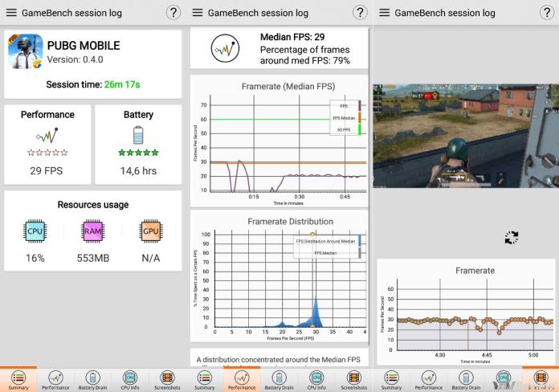Click the PUBG MOBILE title text
Screen dimensions: 559x392
pyautogui.click(x=84, y=46)
